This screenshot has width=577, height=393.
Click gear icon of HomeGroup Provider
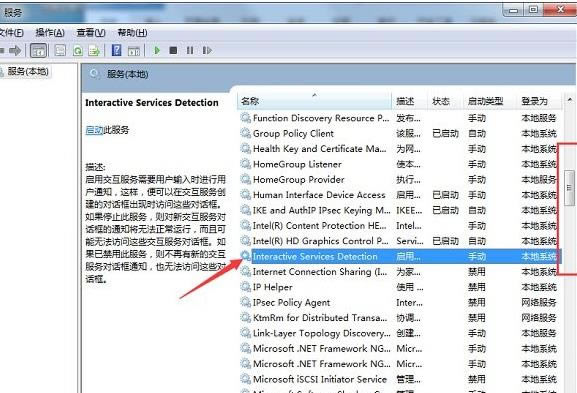pyautogui.click(x=245, y=179)
